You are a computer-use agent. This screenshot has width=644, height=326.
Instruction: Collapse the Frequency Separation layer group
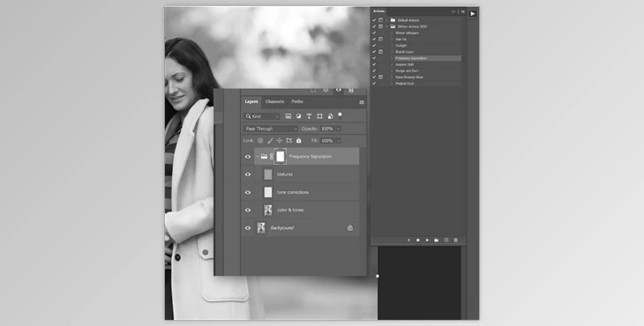(x=258, y=157)
